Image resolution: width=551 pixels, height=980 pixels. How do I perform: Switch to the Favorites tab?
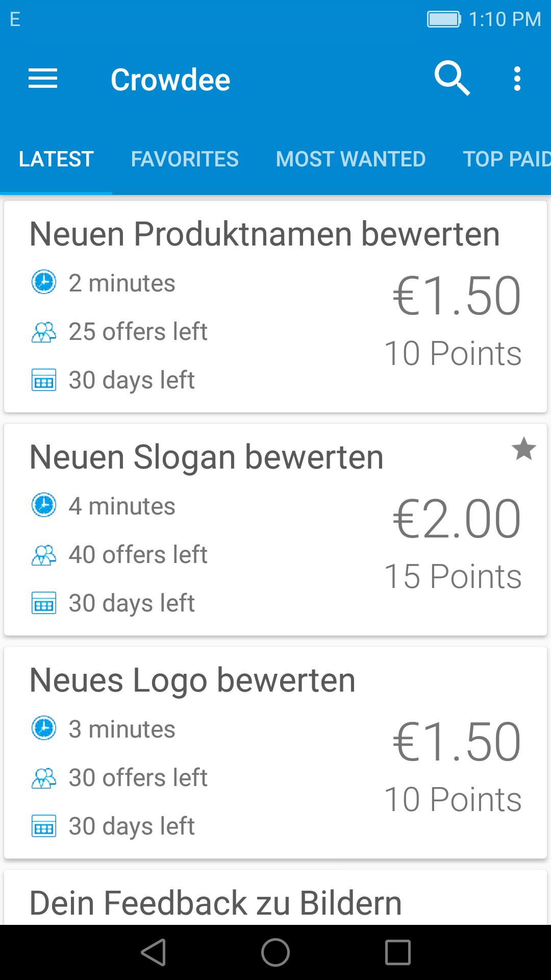click(184, 159)
